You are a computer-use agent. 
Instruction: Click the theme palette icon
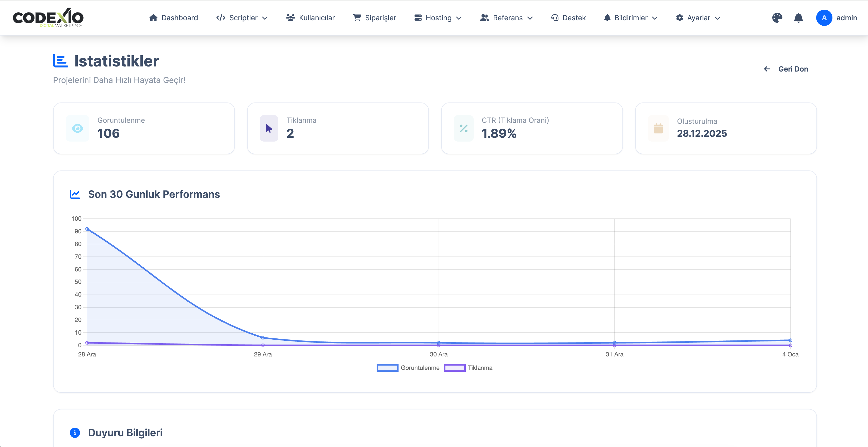pos(777,18)
